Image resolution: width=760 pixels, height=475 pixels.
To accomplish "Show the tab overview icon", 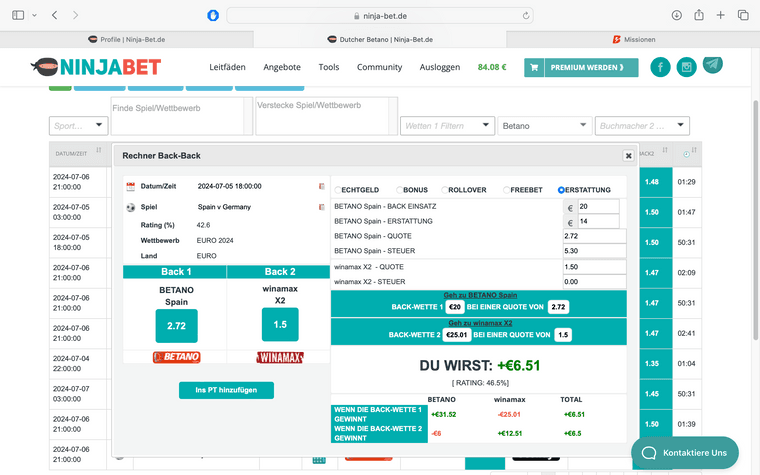I will pos(743,15).
